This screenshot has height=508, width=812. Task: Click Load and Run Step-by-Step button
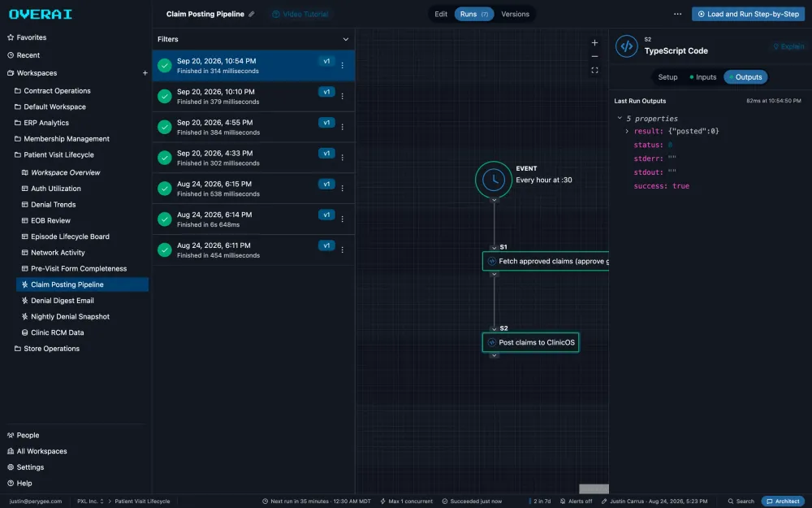748,14
